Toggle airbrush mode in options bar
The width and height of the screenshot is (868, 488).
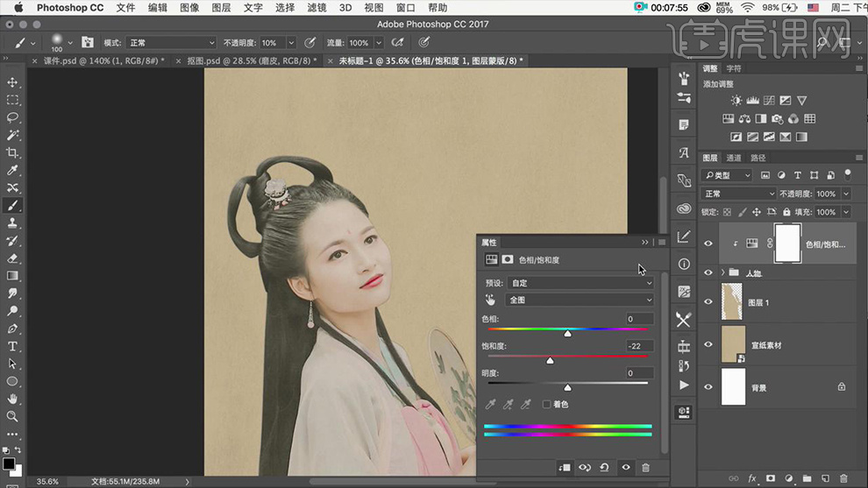tap(397, 43)
